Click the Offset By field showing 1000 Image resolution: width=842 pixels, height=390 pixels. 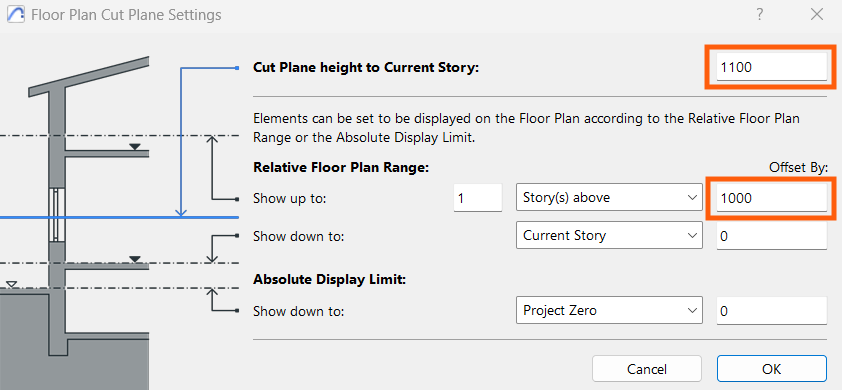(772, 198)
